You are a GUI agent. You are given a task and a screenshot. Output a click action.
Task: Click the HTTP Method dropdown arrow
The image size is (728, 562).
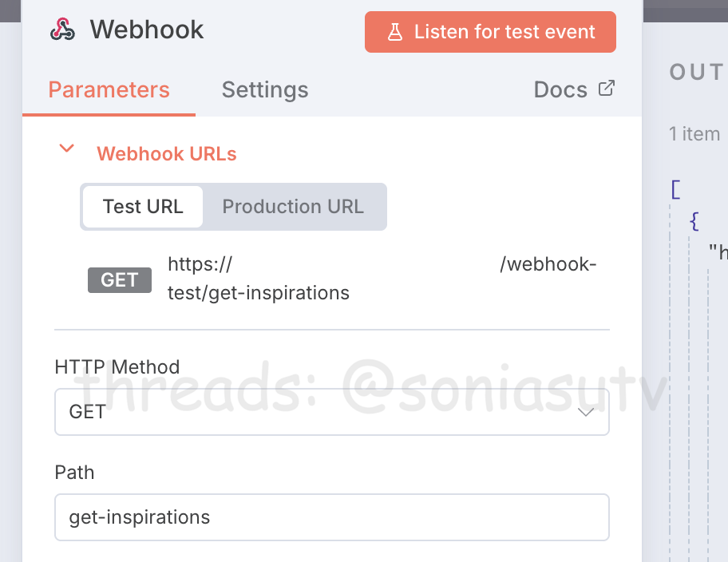click(x=586, y=412)
